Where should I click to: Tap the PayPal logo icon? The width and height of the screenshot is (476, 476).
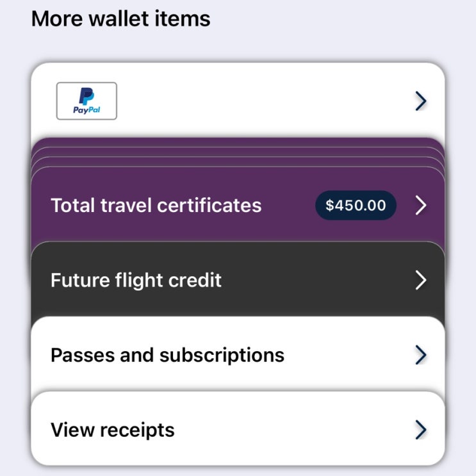coord(86,101)
